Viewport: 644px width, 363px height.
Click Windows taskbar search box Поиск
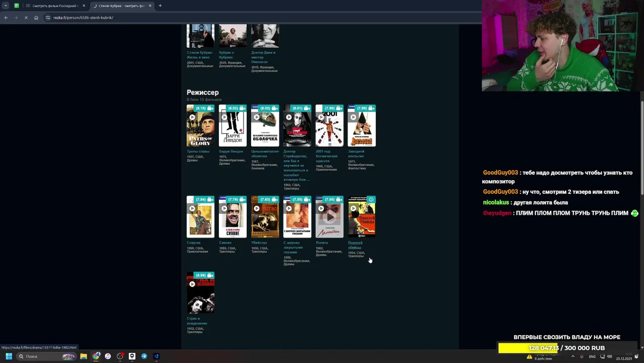click(45, 356)
